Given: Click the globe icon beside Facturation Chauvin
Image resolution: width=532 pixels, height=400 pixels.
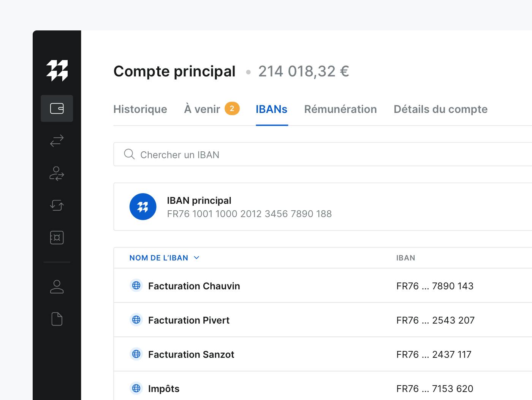Looking at the screenshot, I should click(x=136, y=286).
